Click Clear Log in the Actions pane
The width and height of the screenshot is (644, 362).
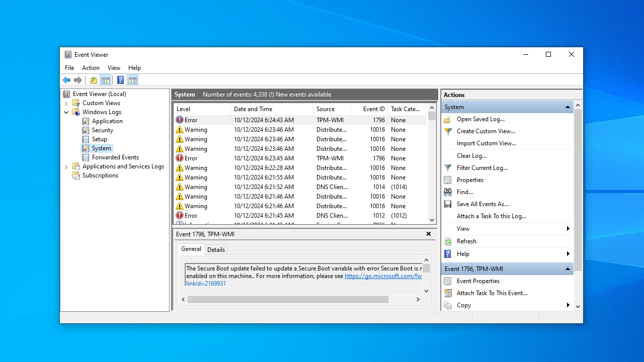[471, 156]
